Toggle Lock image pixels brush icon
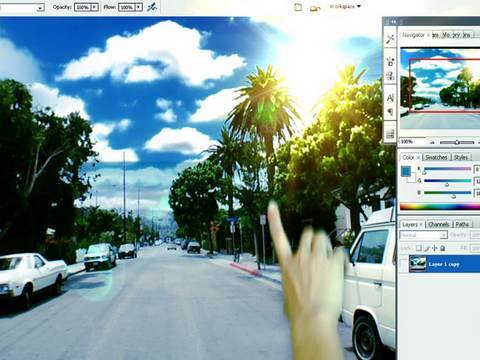Screen dimensions: 480x360 pyautogui.click(x=427, y=248)
